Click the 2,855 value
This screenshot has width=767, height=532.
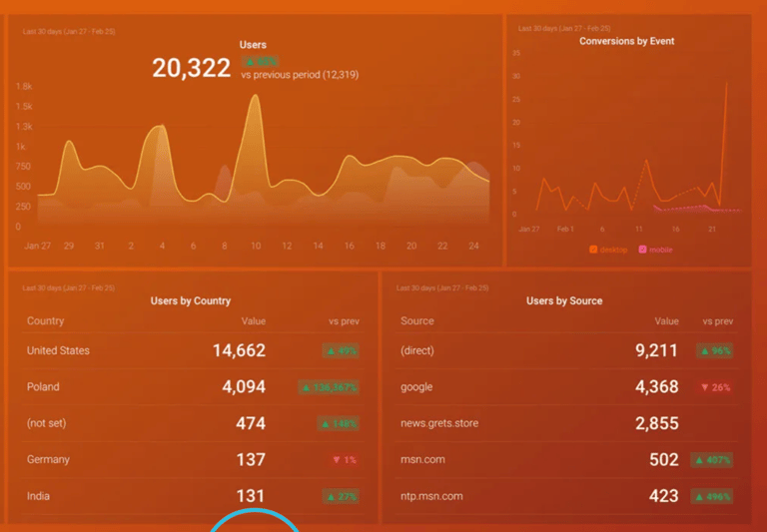pyautogui.click(x=657, y=423)
